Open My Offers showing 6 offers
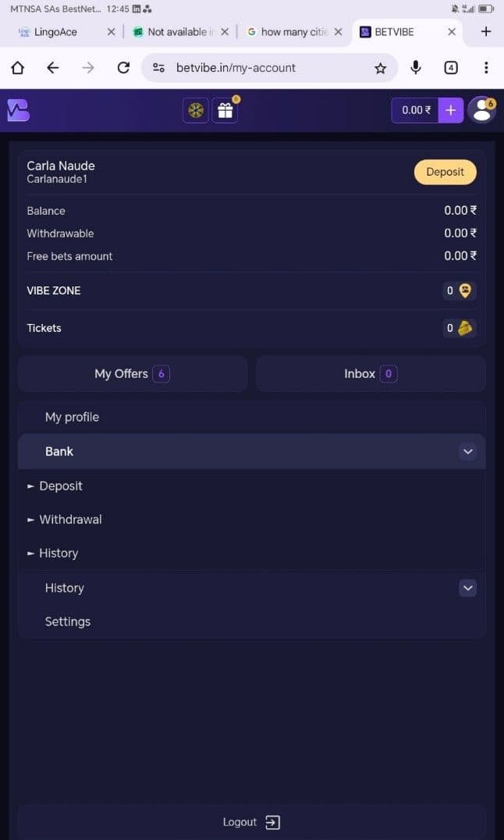 tap(132, 373)
